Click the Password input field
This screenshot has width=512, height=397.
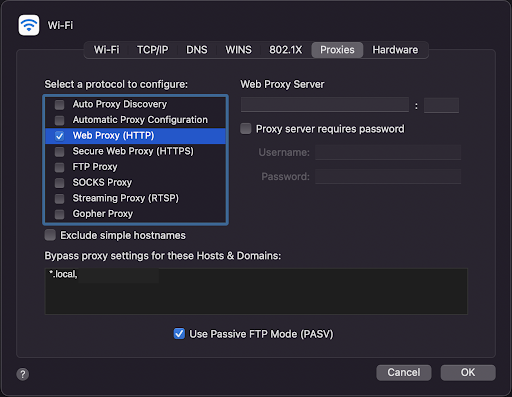pos(388,176)
